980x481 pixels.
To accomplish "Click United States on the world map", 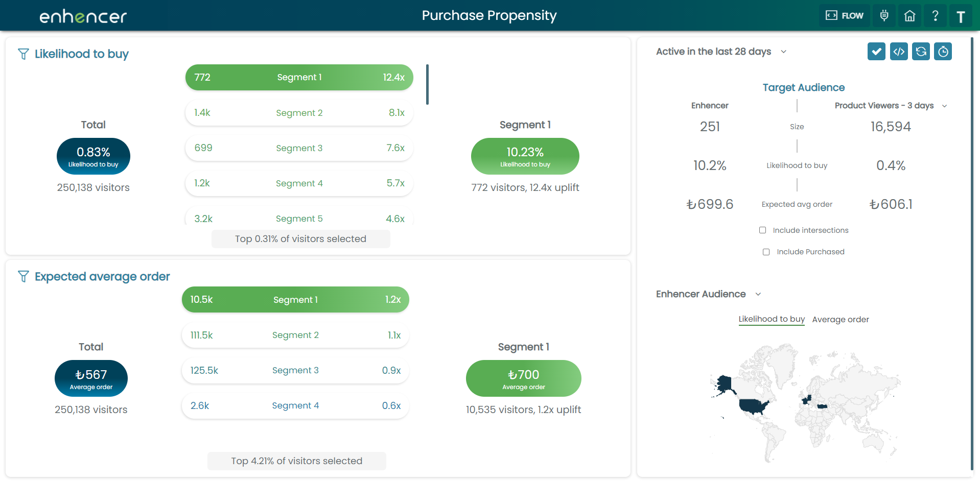I will coord(754,406).
